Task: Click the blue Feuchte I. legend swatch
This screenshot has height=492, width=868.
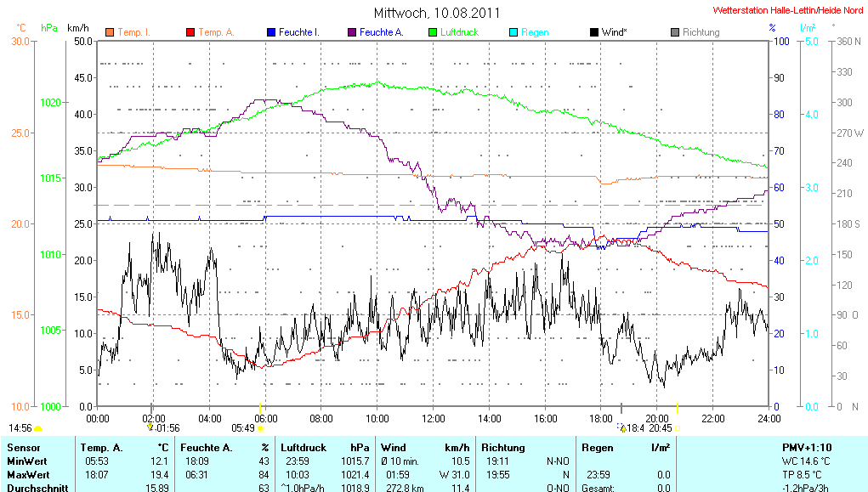Action: (x=271, y=32)
